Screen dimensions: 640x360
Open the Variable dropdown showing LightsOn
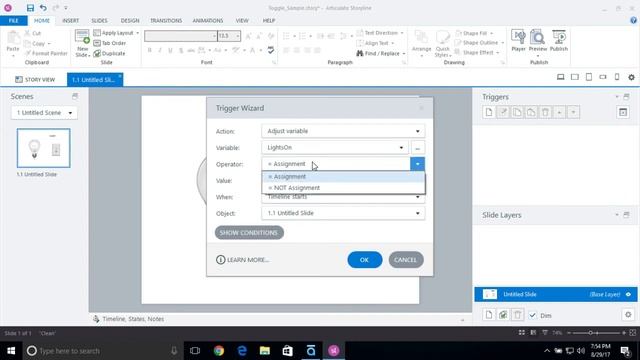pos(335,147)
